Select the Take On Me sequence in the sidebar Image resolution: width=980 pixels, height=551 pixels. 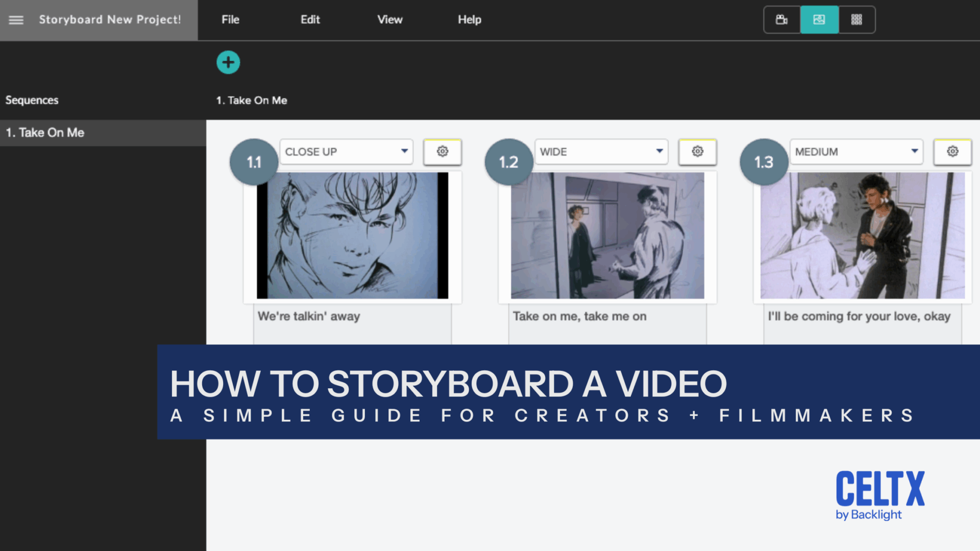tap(45, 132)
